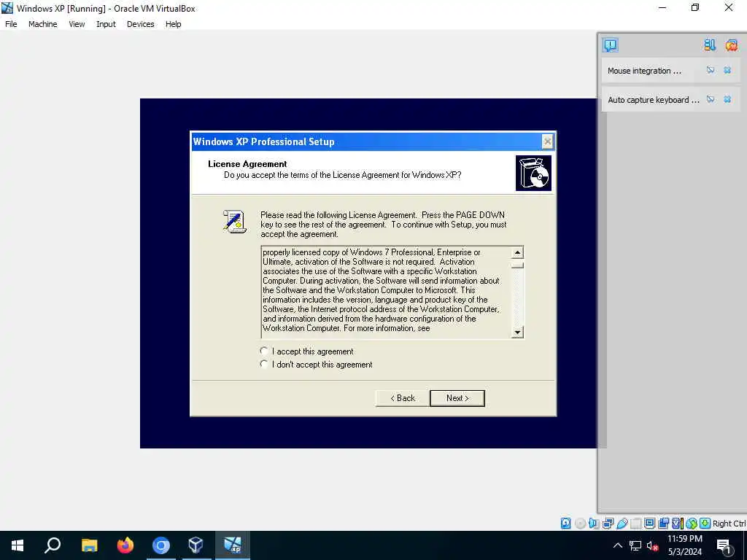Click the license scrollbar up arrow

[517, 252]
